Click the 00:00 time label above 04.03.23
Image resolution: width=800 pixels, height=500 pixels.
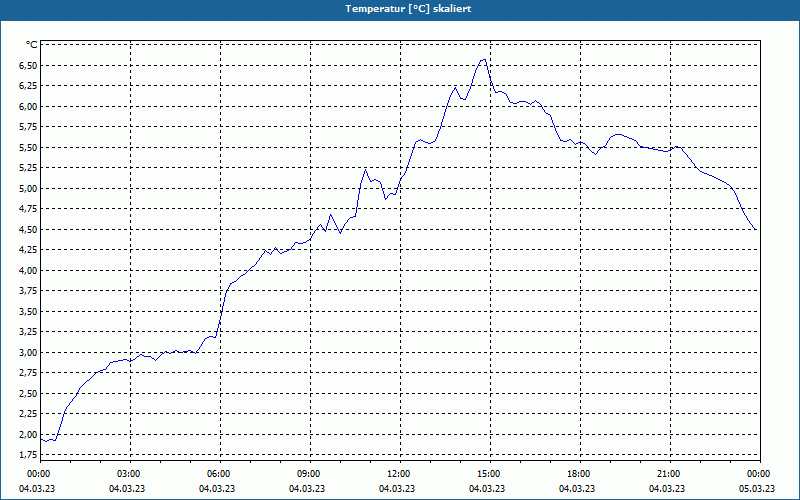38,474
